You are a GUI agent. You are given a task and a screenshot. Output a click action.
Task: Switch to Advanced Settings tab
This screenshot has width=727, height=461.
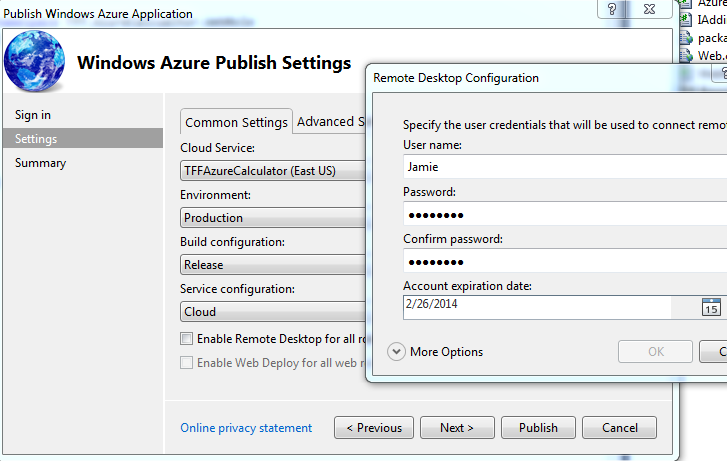click(x=326, y=121)
